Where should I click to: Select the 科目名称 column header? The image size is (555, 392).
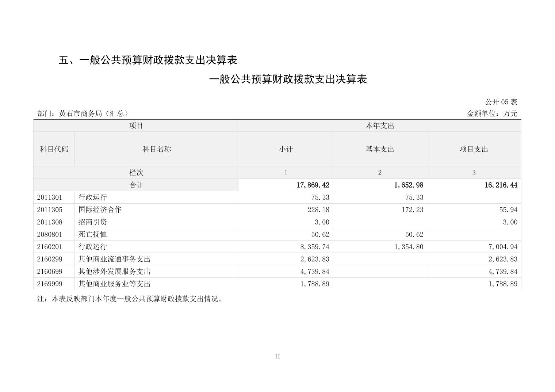coord(157,149)
